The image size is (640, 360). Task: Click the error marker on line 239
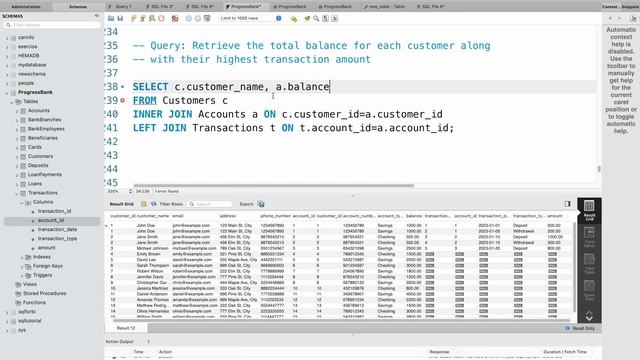pyautogui.click(x=122, y=100)
